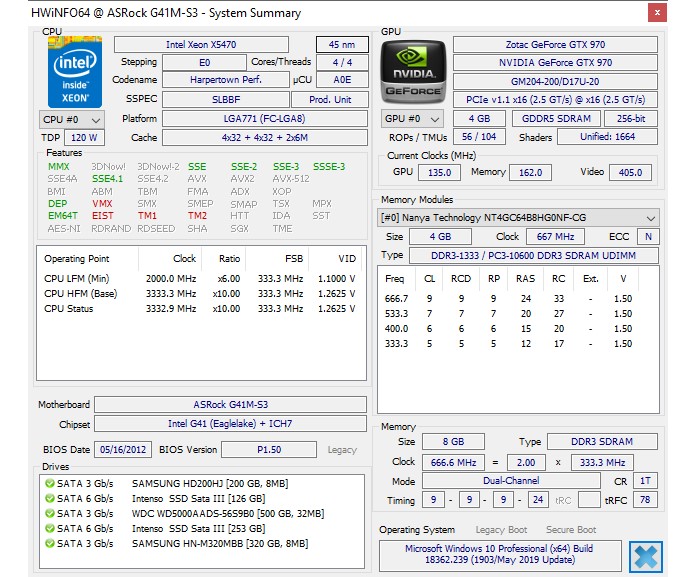696x577 pixels.
Task: Click the Intel Xeon X5470 CPU name field
Action: click(x=201, y=45)
